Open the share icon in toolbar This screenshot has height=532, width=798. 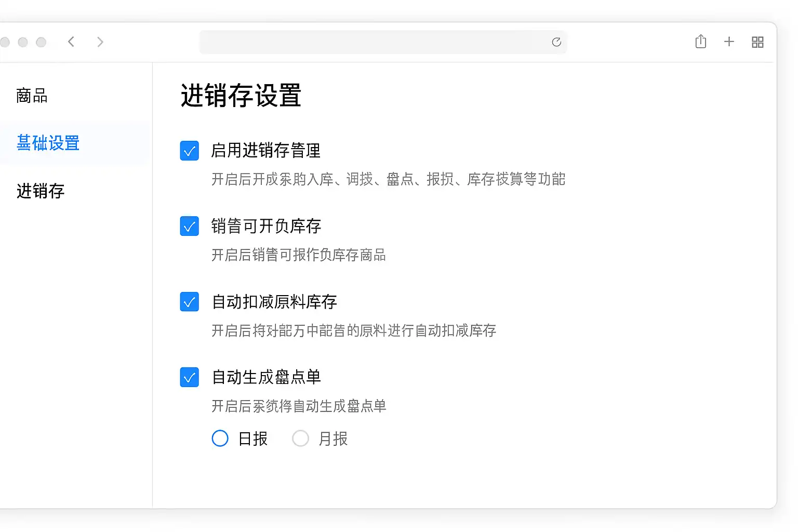[700, 42]
